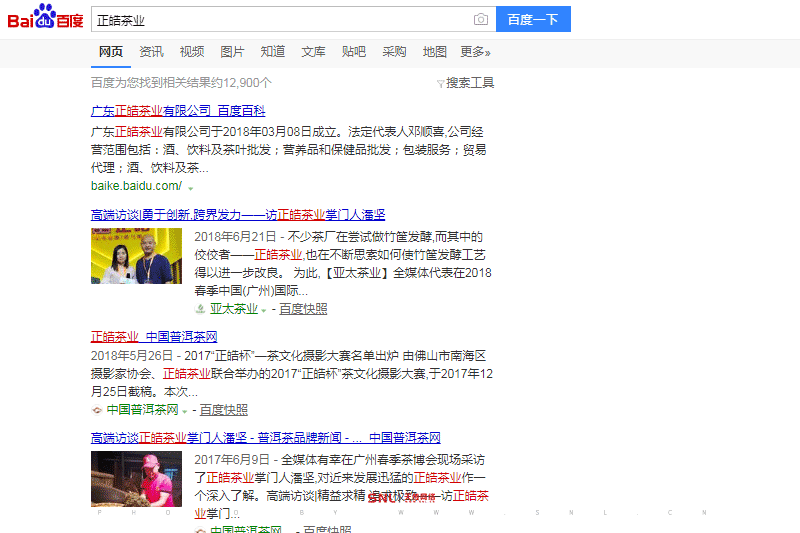
Task: Click the 百度一下 search button
Action: click(533, 19)
